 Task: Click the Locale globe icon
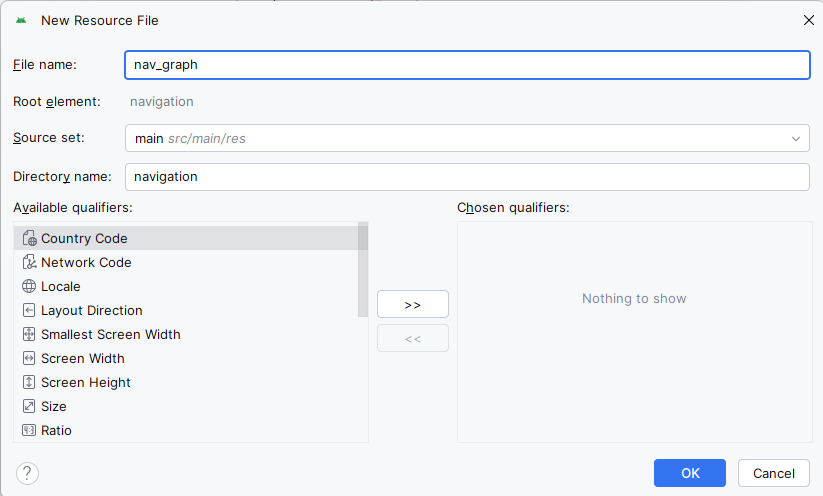(x=29, y=286)
